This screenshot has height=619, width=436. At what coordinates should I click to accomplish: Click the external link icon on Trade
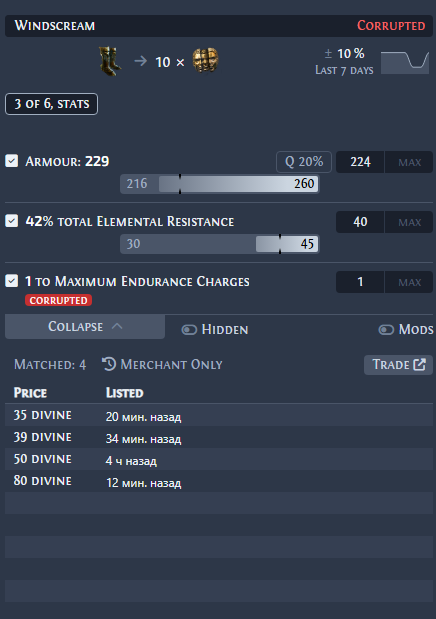419,364
